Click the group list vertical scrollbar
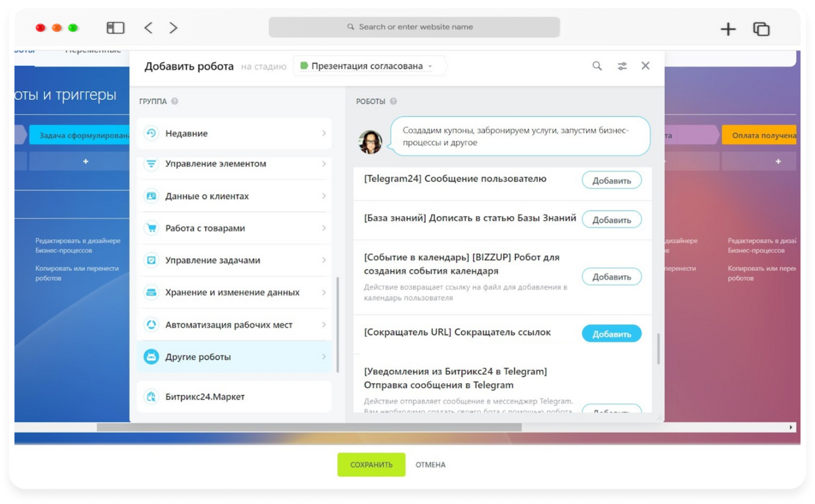Viewport: 815px width, 504px height. 338,325
